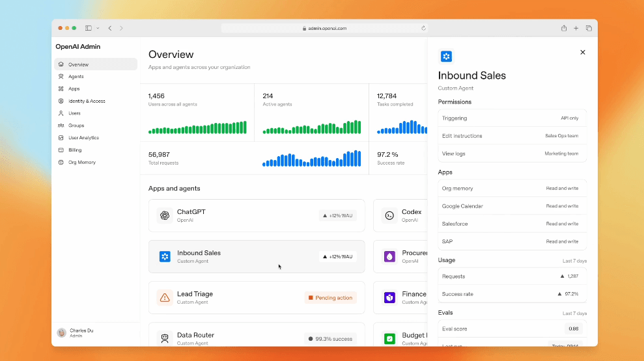Viewport: 644px width, 361px height.
Task: Toggle the Safari sidebar button
Action: [x=89, y=28]
